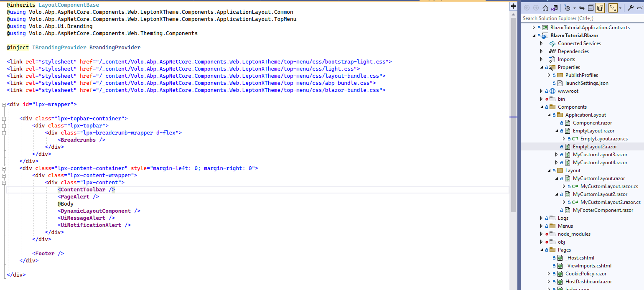Collapse the lpx-topbar div outlining box

click(4, 126)
